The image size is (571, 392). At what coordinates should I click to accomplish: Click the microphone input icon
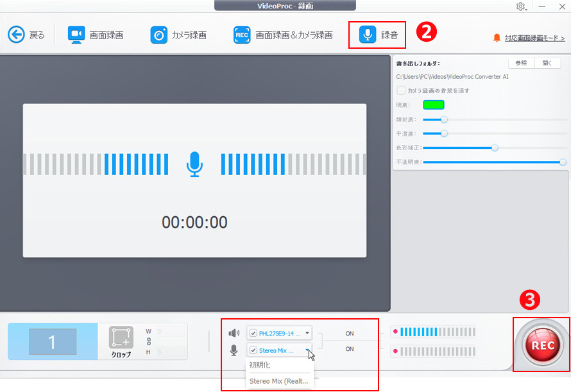tap(234, 350)
